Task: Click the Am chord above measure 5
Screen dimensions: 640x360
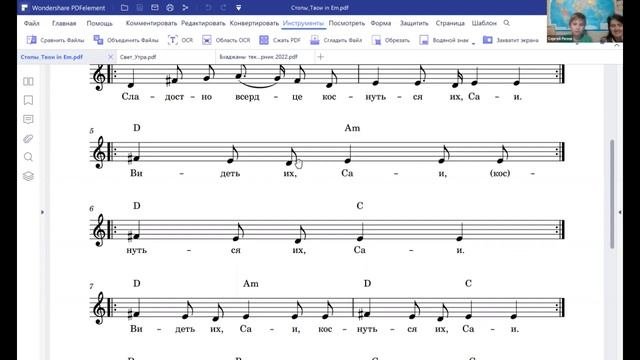Action: pyautogui.click(x=352, y=128)
